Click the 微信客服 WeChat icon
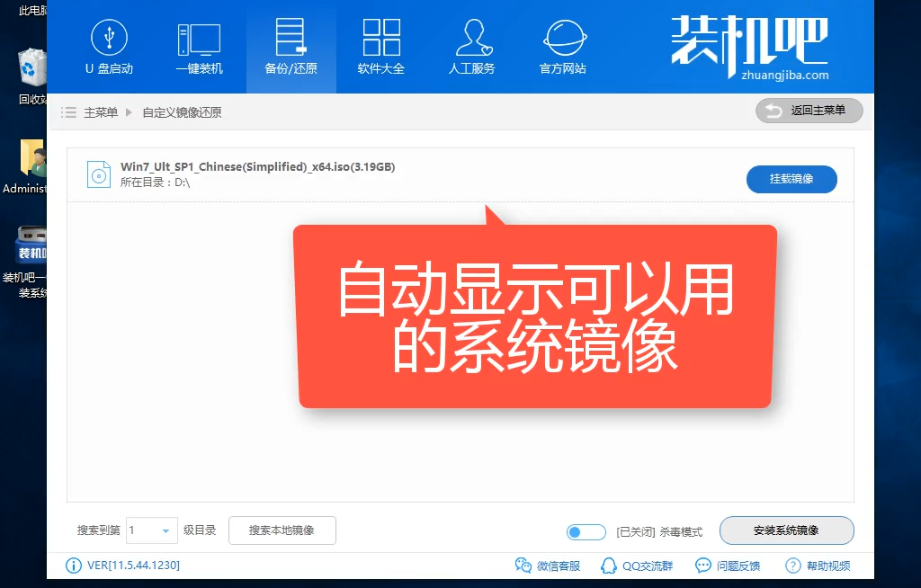The image size is (921, 588). coord(523,566)
